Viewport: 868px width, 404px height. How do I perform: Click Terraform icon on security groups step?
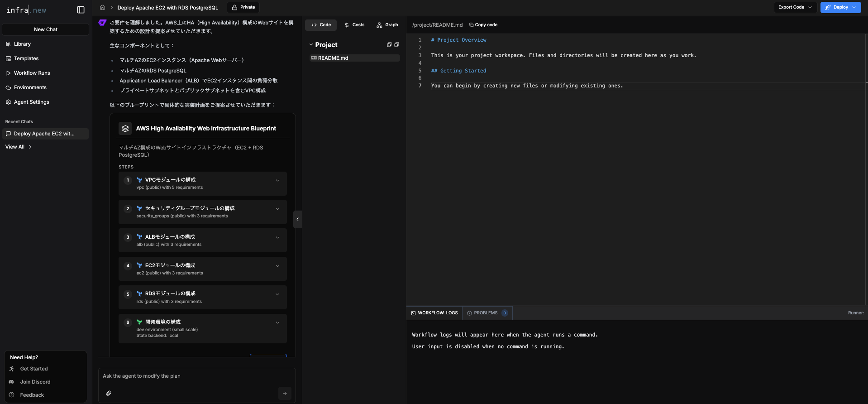click(139, 208)
